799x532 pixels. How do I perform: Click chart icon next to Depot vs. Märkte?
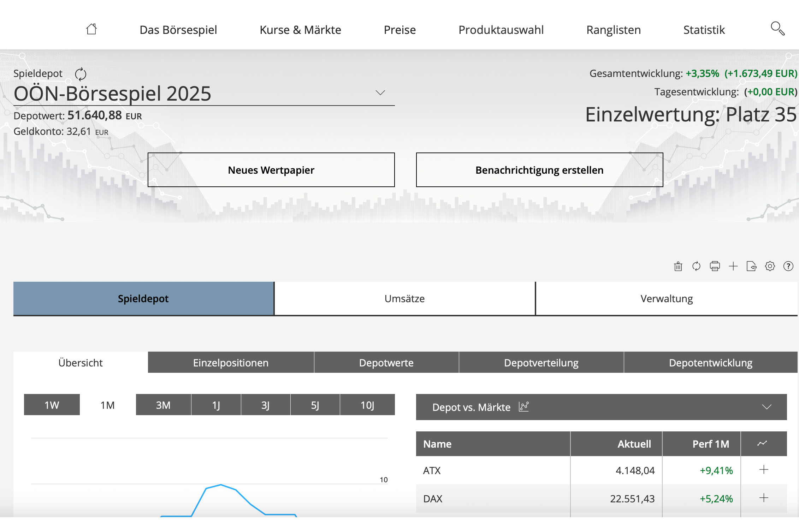524,407
